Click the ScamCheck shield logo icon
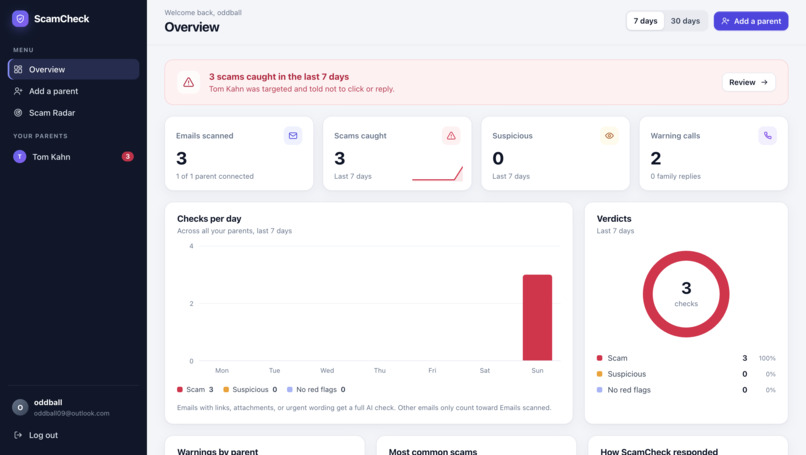 click(20, 19)
